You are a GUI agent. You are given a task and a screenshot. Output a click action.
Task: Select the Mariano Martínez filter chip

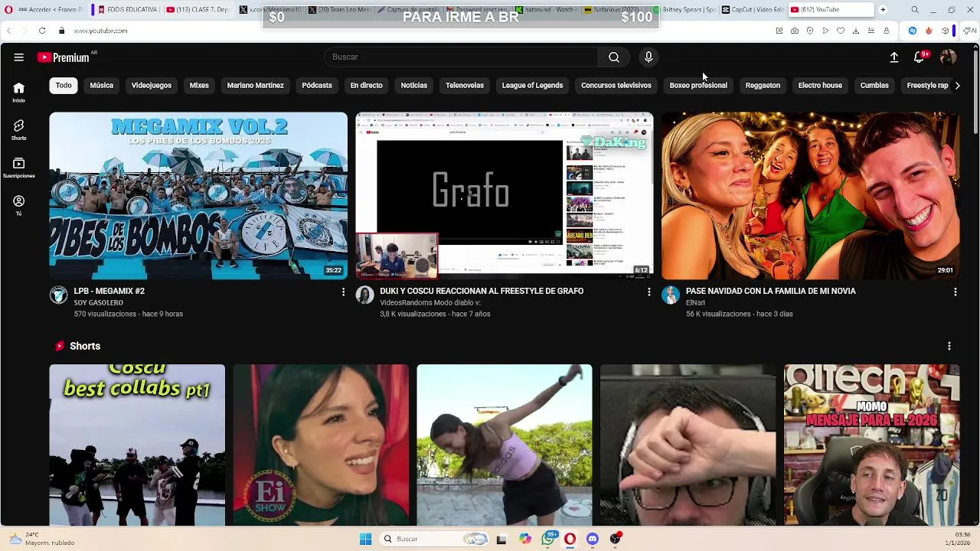click(255, 86)
